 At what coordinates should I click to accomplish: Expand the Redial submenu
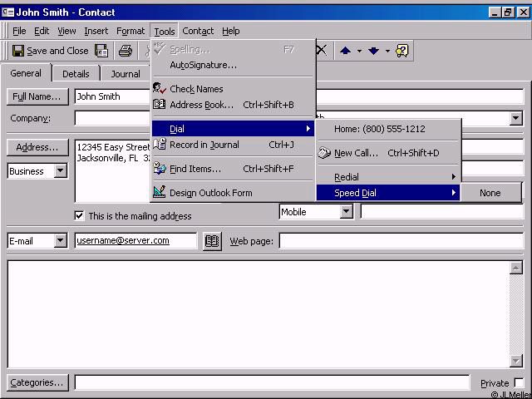point(388,177)
